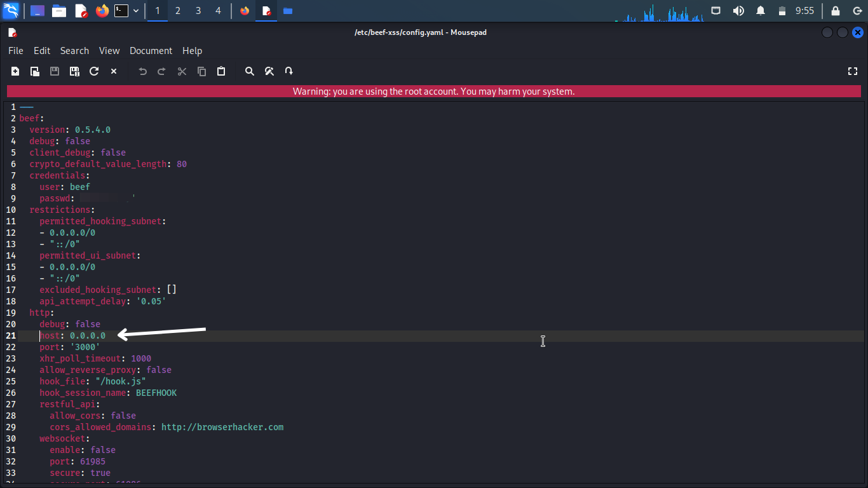Paste from clipboard via toolbar
868x488 pixels.
coord(220,71)
